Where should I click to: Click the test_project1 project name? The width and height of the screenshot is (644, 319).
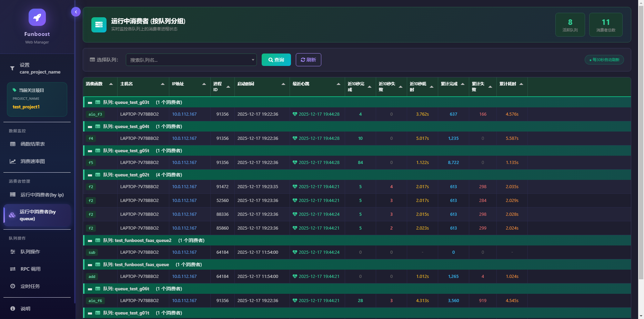(x=26, y=107)
